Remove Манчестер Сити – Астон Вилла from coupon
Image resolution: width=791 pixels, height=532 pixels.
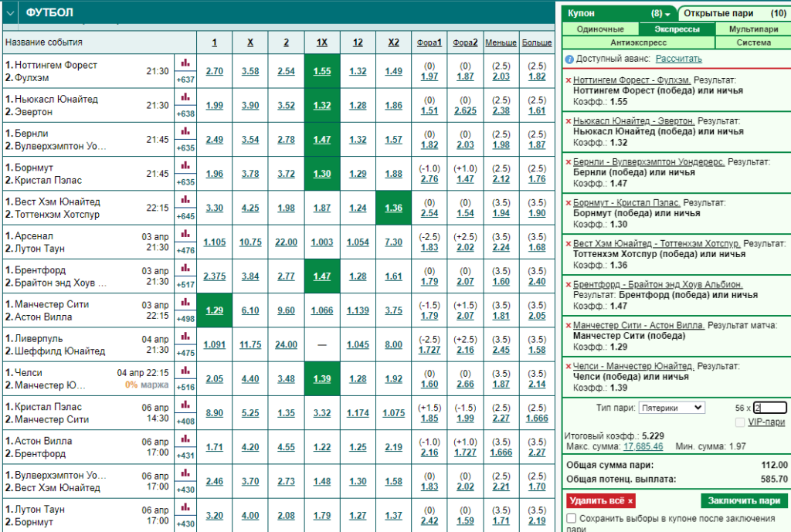pos(569,325)
